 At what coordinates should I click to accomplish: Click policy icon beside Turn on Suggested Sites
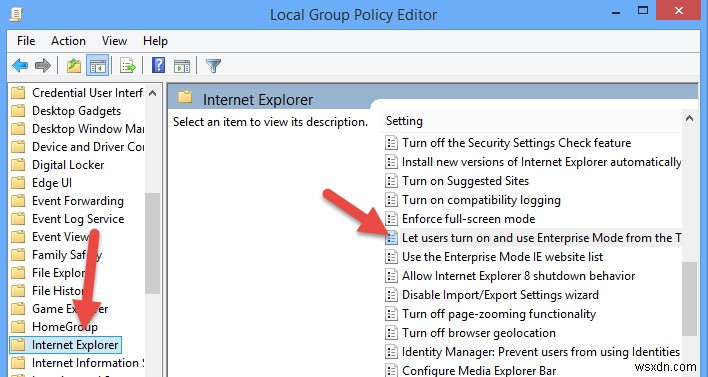tap(391, 181)
